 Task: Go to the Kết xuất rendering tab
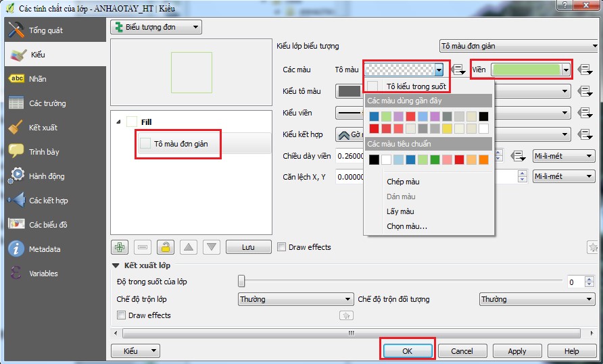[55, 127]
